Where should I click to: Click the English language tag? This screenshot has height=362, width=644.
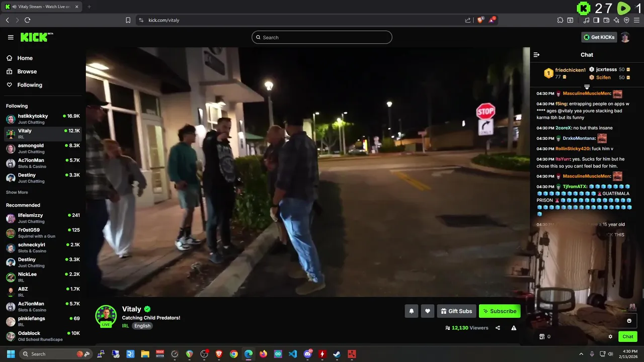point(142,326)
